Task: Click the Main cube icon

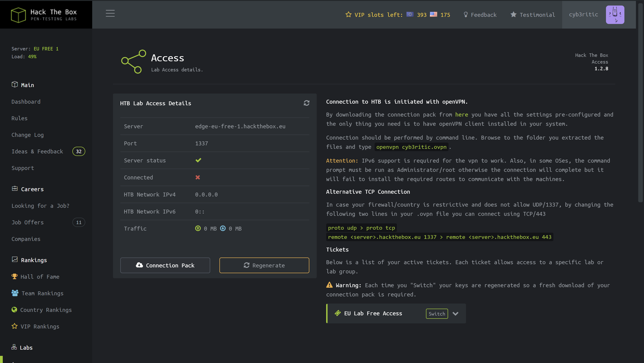Action: (15, 85)
